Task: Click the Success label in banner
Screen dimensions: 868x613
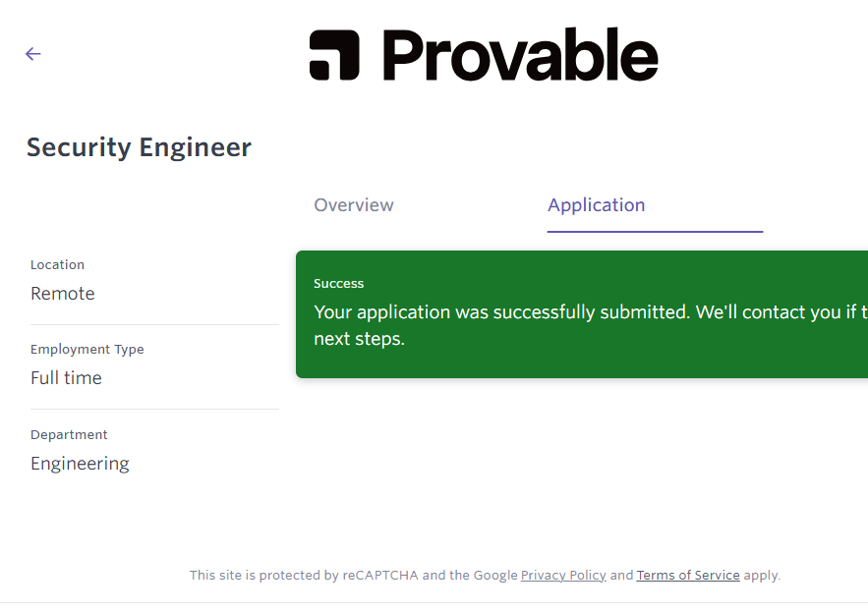Action: coord(339,284)
